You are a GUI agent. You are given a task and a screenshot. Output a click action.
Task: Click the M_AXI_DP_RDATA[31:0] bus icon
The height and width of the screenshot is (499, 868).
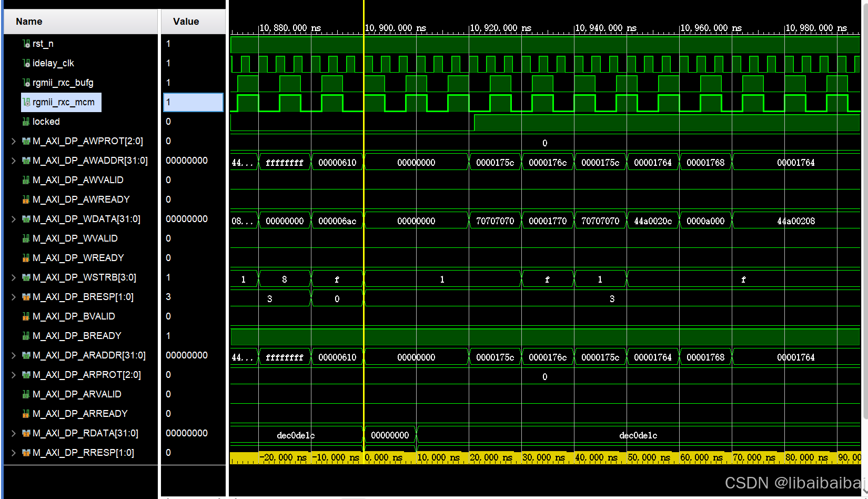[26, 433]
